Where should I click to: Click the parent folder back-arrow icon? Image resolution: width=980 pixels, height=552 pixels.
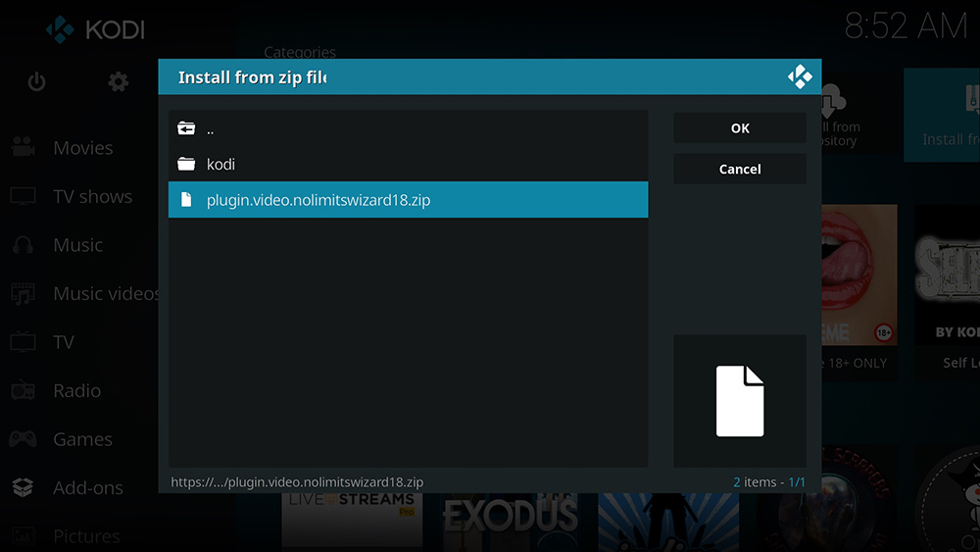coord(186,128)
